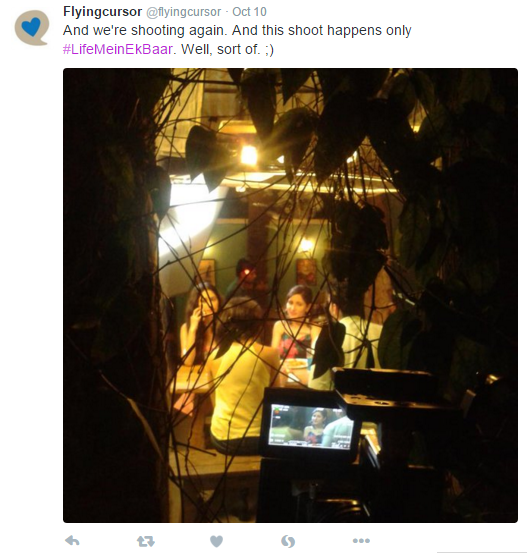
Task: Open the #LifeMeinEkBaar hashtag
Action: pos(118,49)
